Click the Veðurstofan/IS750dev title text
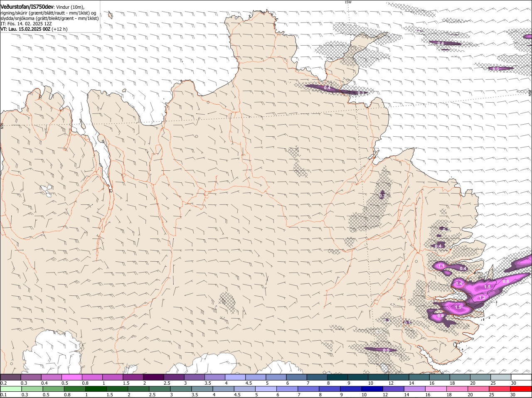The height and width of the screenshot is (398, 532). (x=27, y=7)
